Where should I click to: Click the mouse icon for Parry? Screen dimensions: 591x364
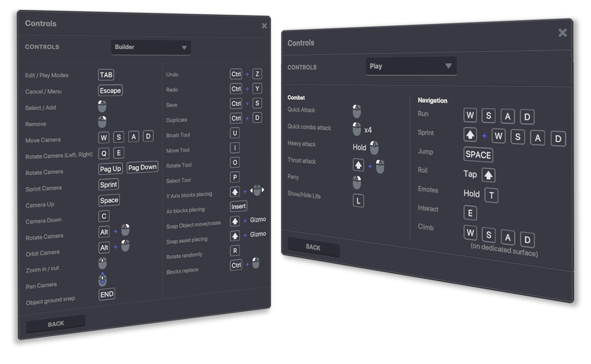click(357, 182)
